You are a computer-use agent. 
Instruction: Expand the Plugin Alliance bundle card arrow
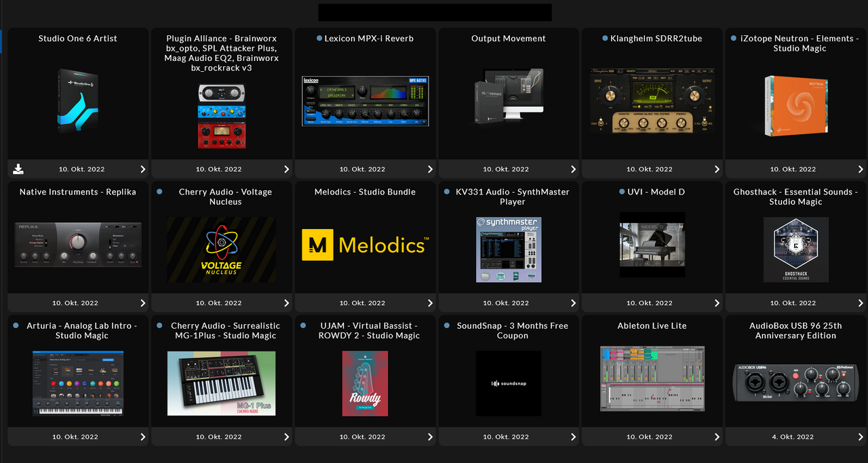(x=287, y=169)
